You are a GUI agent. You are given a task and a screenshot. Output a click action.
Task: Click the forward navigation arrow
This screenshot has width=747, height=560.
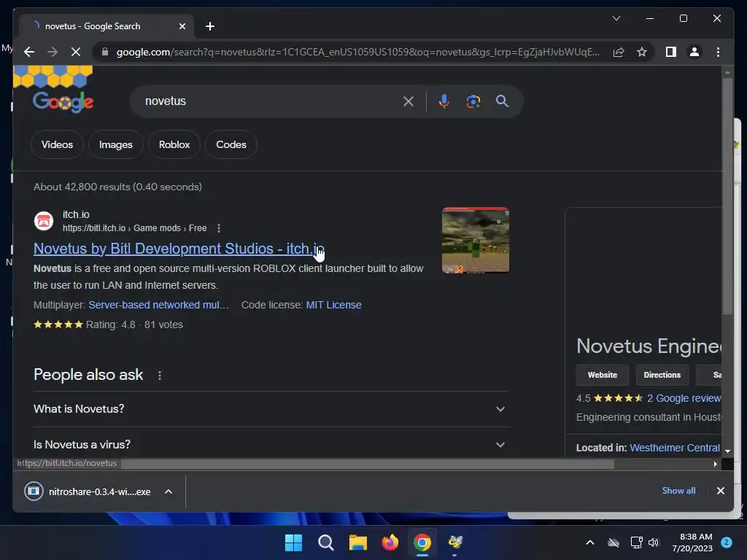[x=53, y=52]
